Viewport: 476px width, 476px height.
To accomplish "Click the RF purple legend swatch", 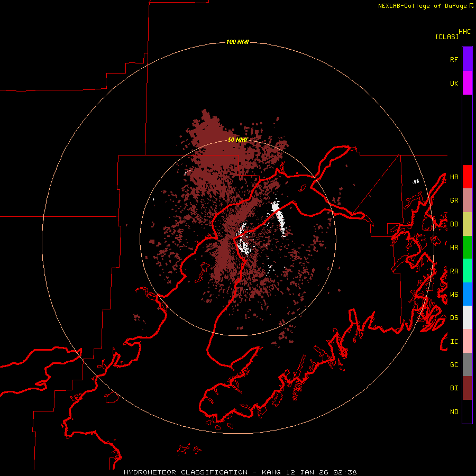I will coord(467,59).
